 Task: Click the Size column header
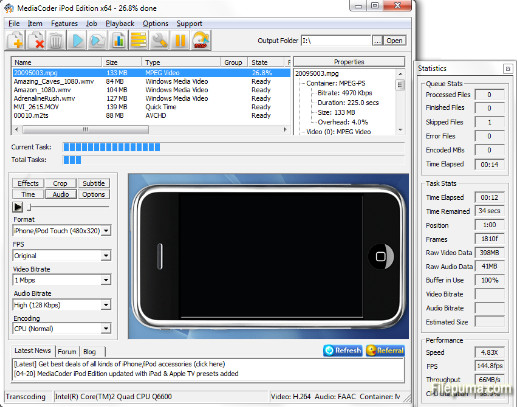click(x=122, y=62)
